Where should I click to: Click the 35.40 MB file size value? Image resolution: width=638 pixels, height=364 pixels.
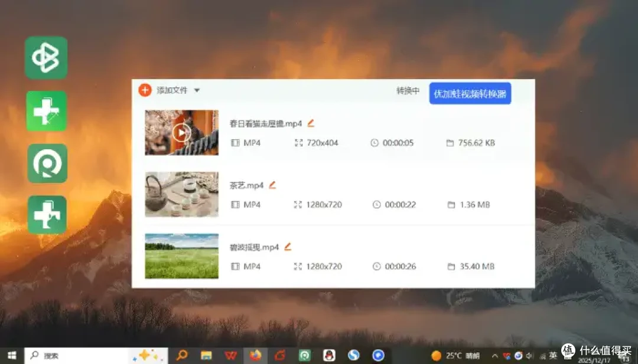[477, 266]
